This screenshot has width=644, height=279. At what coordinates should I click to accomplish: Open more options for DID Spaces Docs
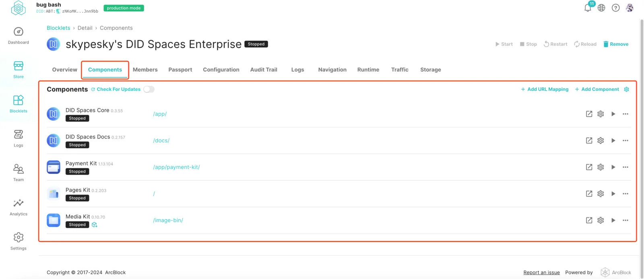625,141
